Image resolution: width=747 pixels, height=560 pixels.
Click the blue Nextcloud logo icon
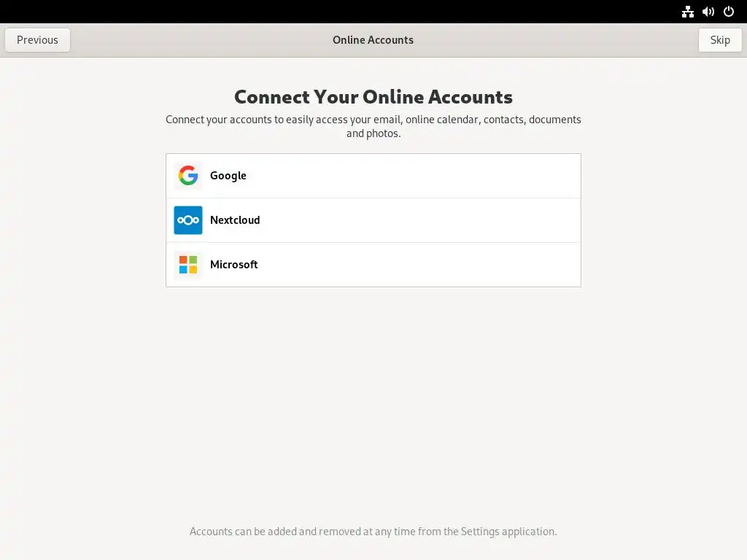point(188,220)
